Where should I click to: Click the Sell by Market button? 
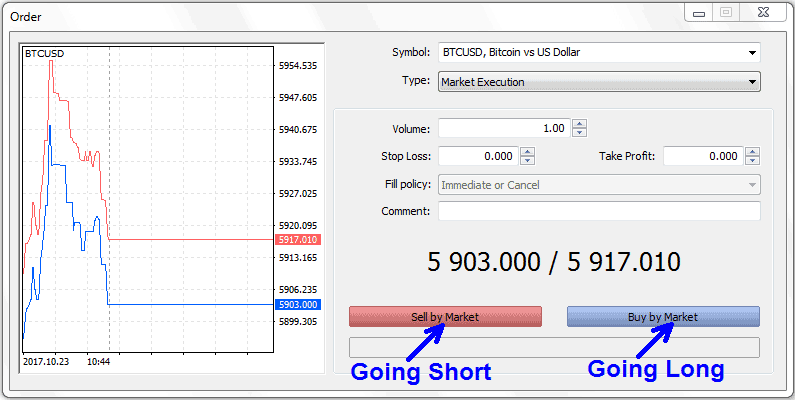coord(445,317)
